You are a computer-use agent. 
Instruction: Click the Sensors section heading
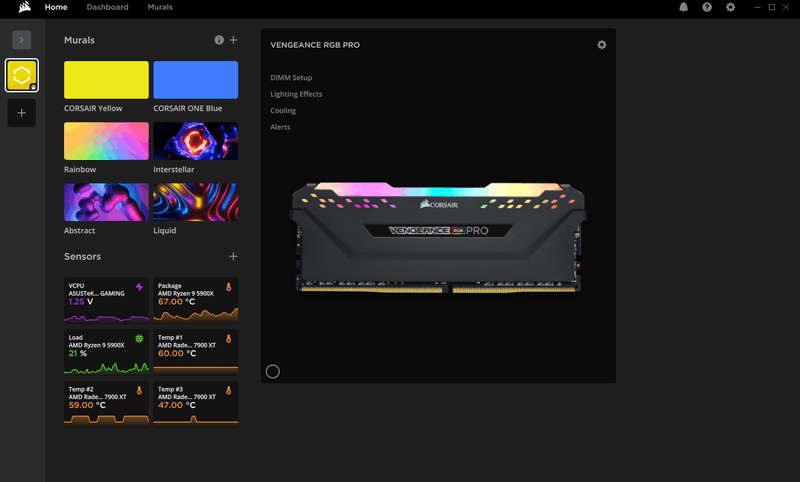coord(82,256)
